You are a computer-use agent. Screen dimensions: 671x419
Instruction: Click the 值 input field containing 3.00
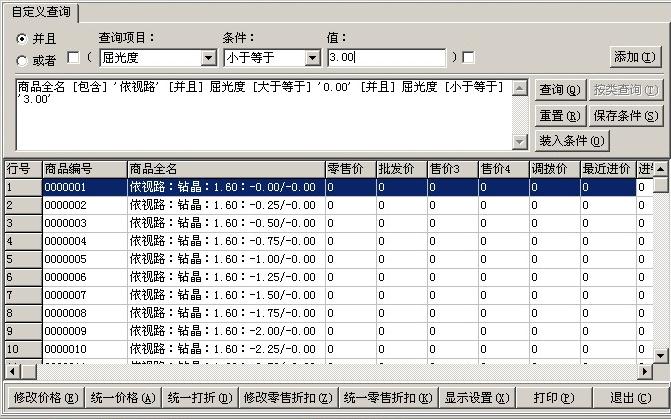click(x=385, y=59)
